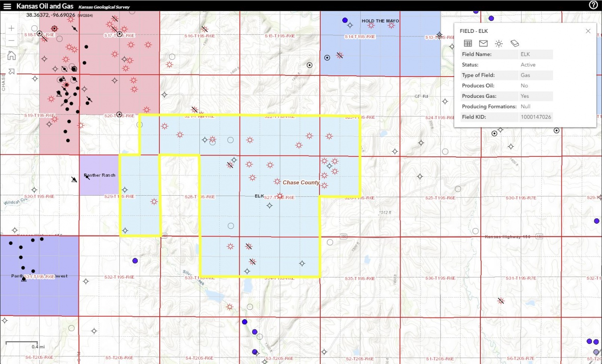The height and width of the screenshot is (364, 602).
Task: Open the table icon in ELK popup
Action: pos(468,43)
